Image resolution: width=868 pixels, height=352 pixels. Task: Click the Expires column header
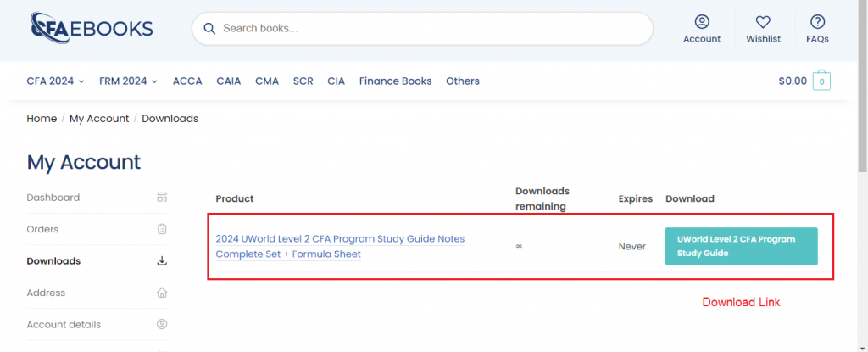[636, 198]
